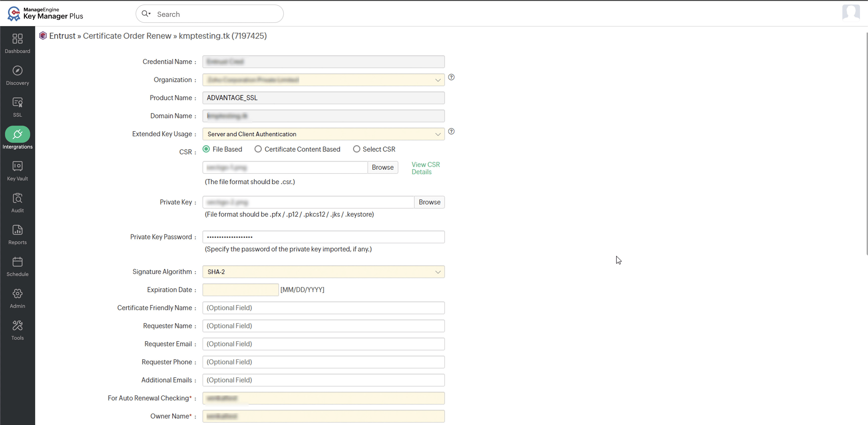The image size is (868, 425).
Task: Click the Private Key file path field
Action: tap(308, 202)
